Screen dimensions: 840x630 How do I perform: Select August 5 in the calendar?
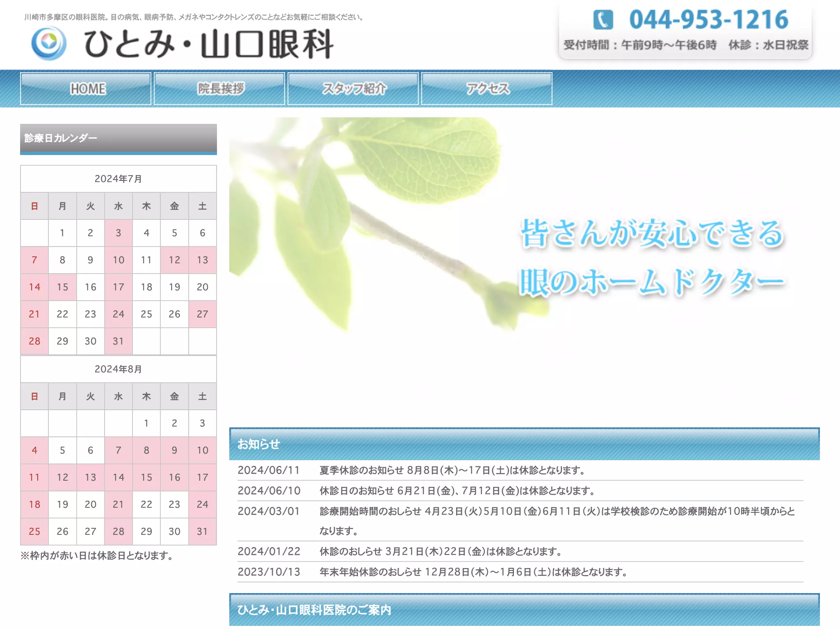(x=62, y=450)
